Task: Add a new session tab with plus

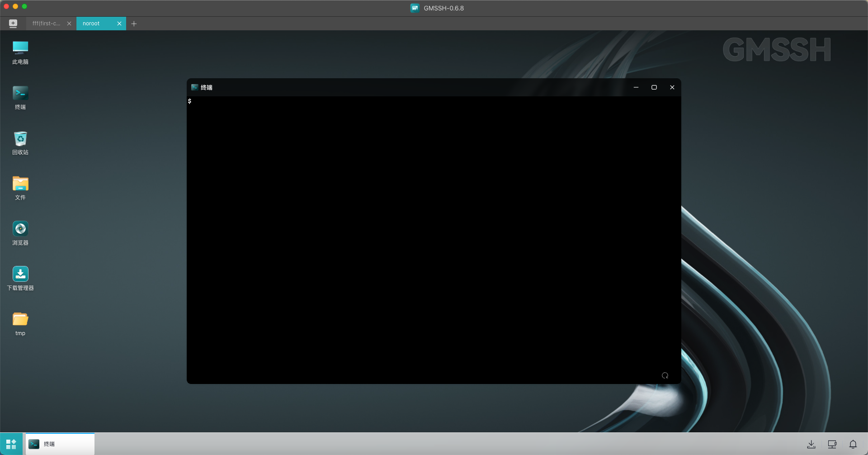Action: 134,24
